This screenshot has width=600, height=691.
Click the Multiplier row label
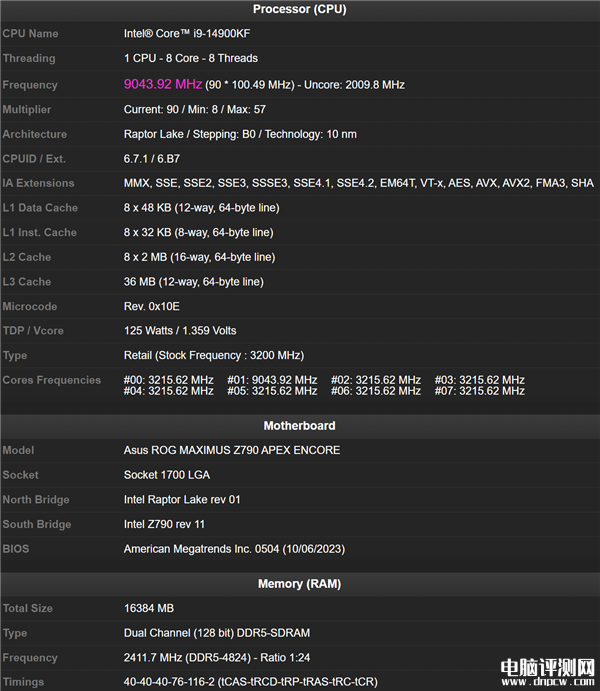(x=27, y=109)
